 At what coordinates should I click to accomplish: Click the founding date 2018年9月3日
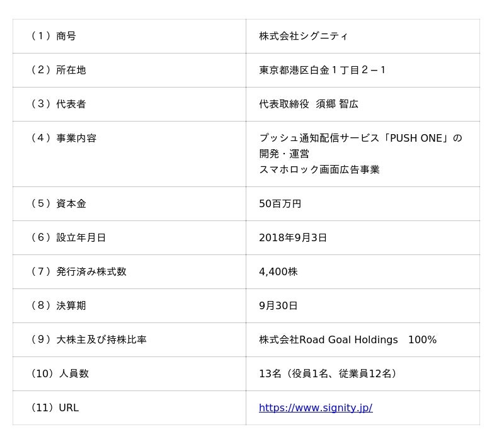[x=292, y=238]
